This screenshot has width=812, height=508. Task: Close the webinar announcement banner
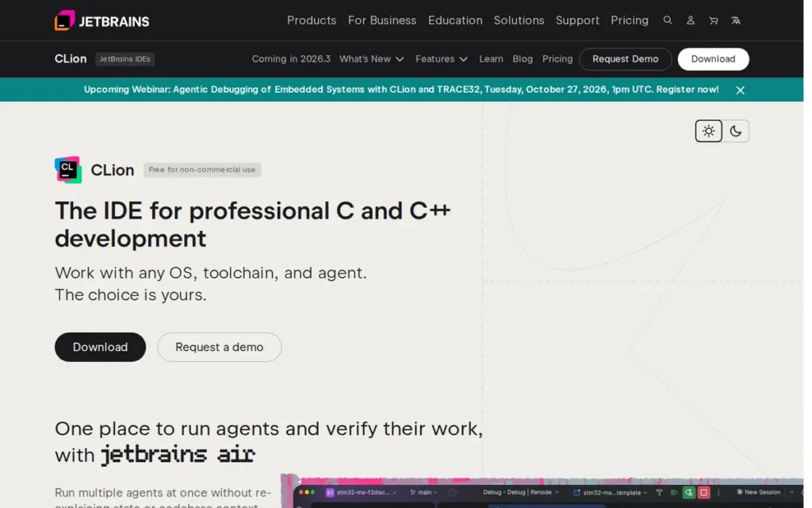click(x=740, y=90)
